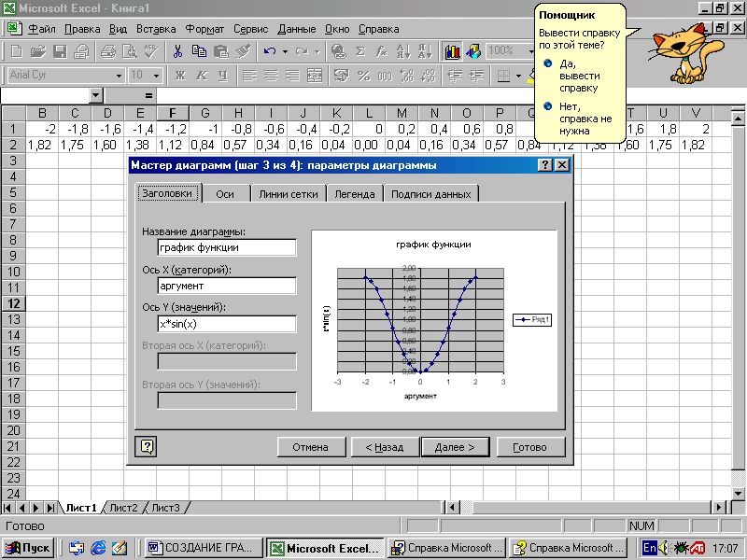Apply Percent Style format

[x=363, y=76]
